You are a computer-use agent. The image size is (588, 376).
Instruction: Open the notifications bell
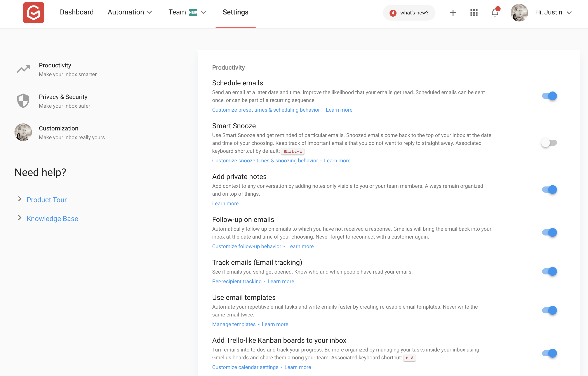495,12
